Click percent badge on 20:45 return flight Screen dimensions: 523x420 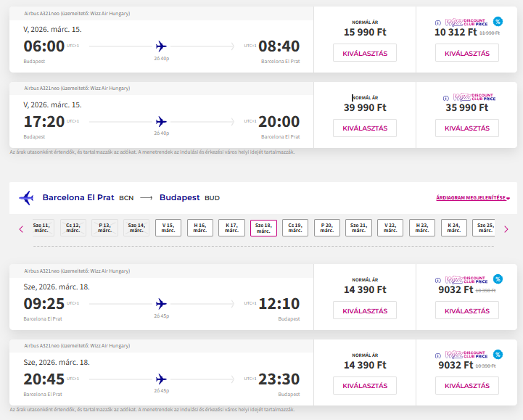[x=498, y=354]
